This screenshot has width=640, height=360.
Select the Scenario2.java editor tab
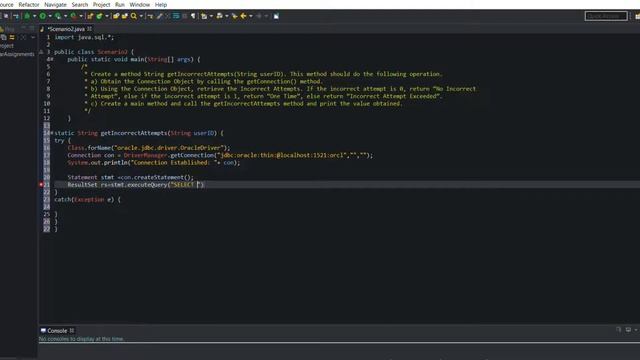click(65, 29)
